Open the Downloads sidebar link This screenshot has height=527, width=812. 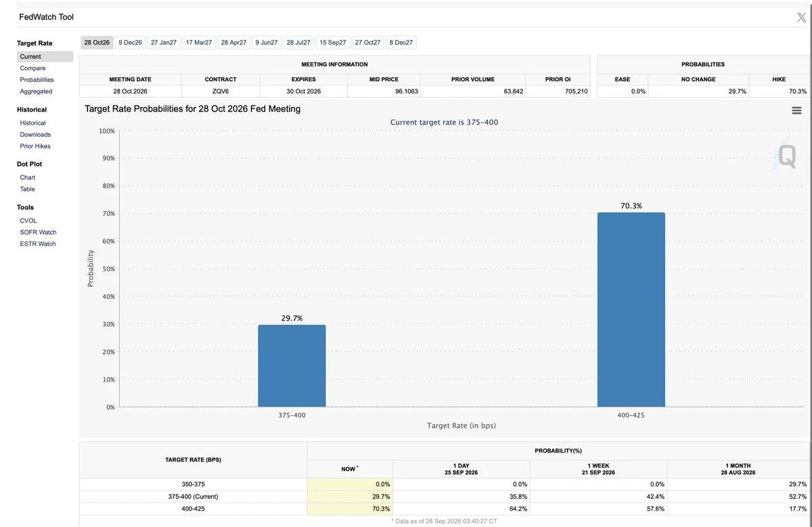35,135
